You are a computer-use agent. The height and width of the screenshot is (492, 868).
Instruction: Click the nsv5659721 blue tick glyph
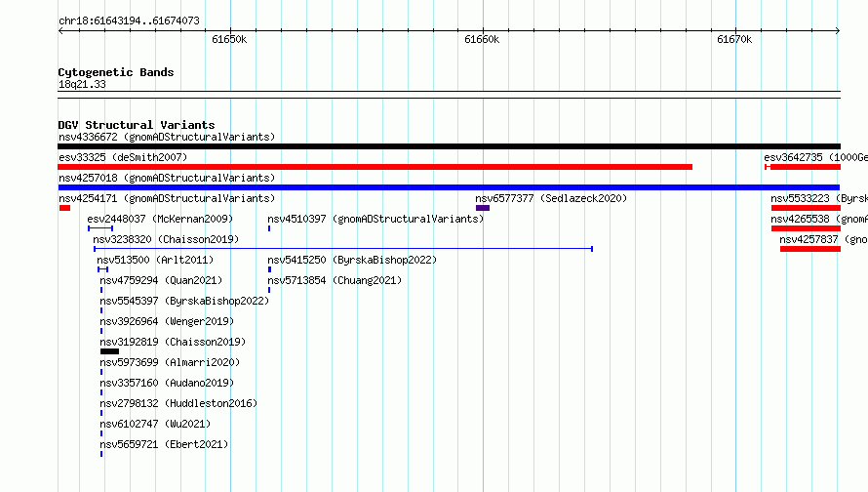click(x=101, y=454)
